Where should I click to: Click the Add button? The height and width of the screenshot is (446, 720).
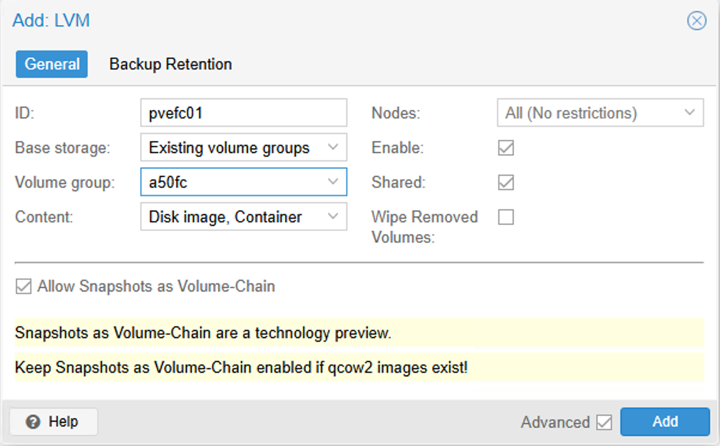pyautogui.click(x=665, y=421)
